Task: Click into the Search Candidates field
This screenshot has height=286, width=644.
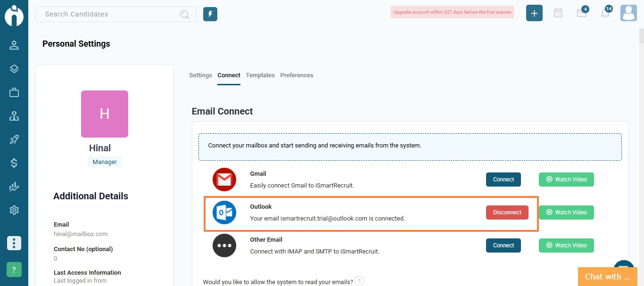Action: click(116, 14)
